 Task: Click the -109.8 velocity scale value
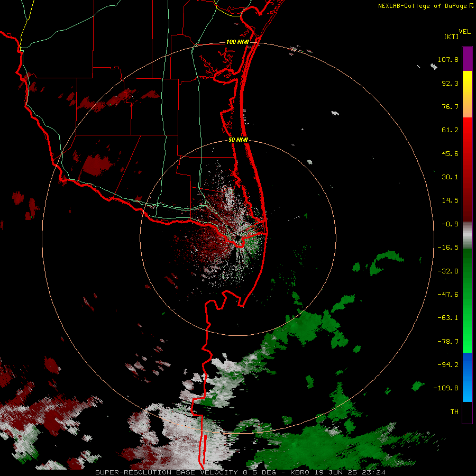pyautogui.click(x=446, y=388)
